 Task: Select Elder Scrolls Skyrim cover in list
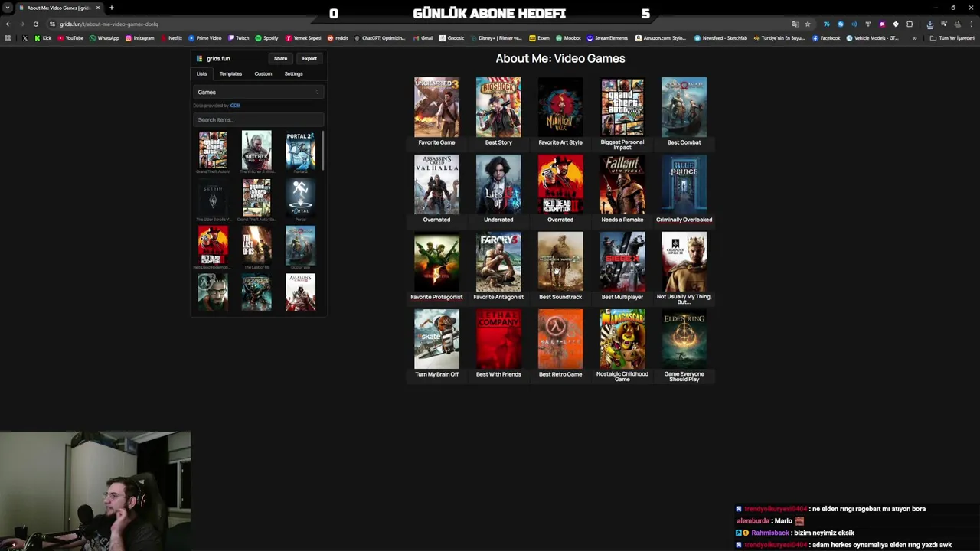click(213, 197)
